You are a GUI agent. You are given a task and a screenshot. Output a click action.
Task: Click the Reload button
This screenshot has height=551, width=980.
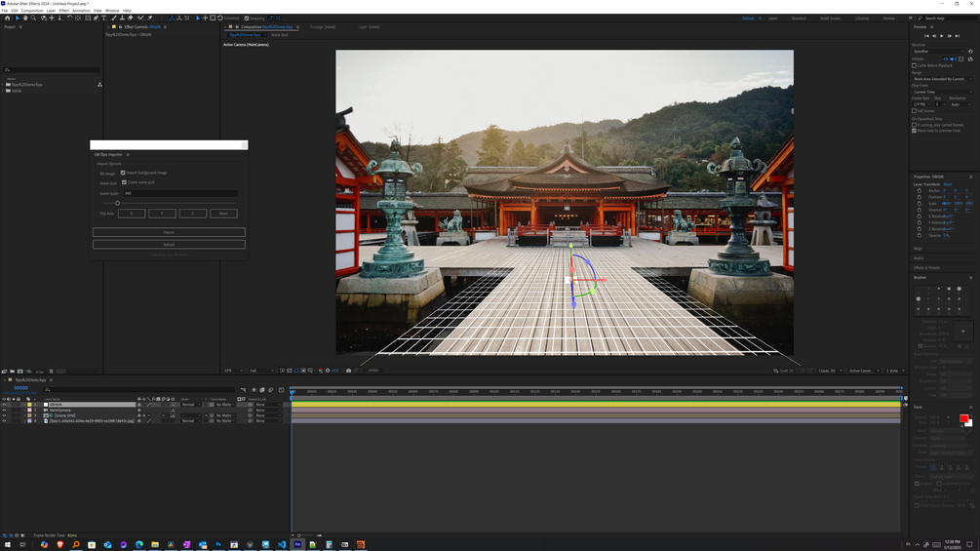169,245
